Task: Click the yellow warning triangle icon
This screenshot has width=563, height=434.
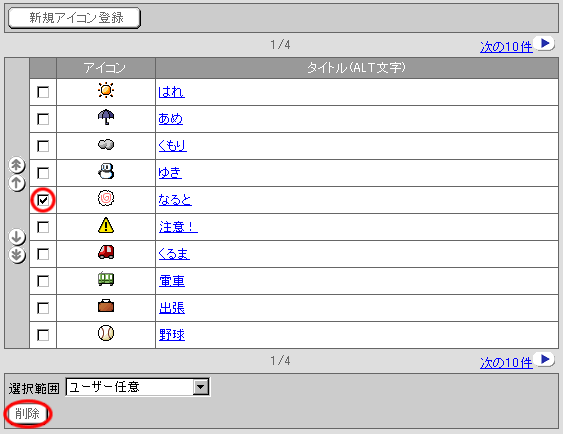Action: pos(106,225)
